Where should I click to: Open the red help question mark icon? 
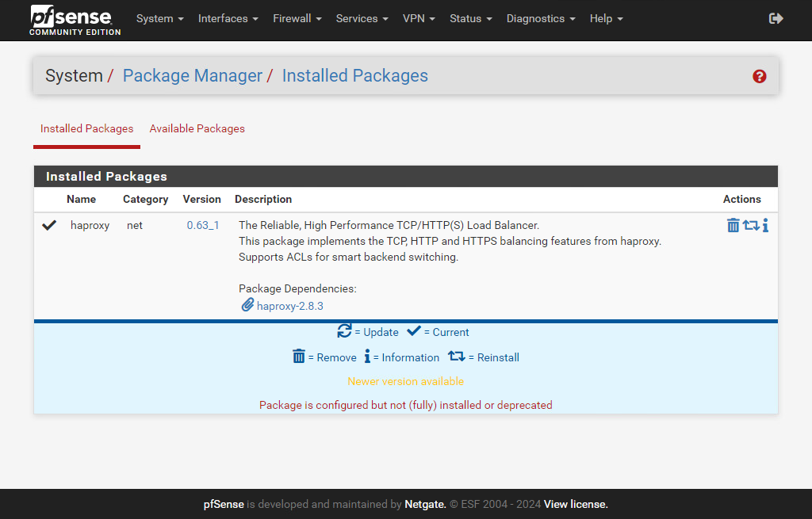point(759,77)
